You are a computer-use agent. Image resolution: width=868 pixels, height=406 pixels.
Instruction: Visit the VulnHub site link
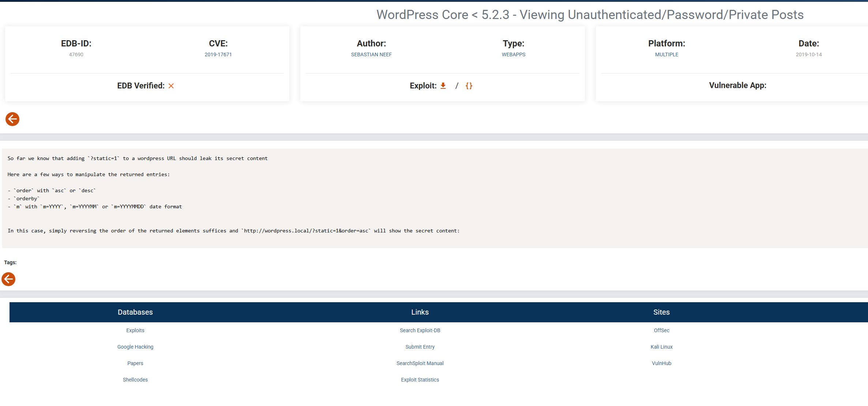click(x=661, y=363)
